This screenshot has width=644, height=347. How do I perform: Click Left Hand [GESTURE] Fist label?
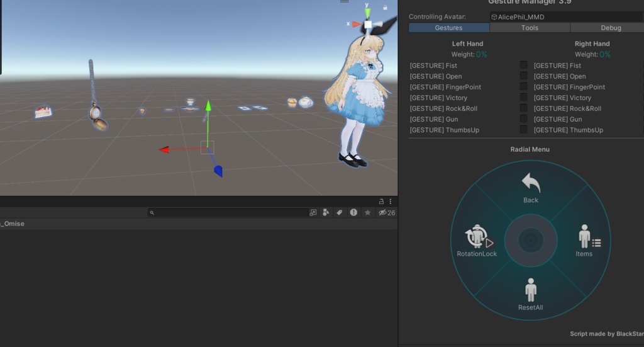(x=433, y=65)
